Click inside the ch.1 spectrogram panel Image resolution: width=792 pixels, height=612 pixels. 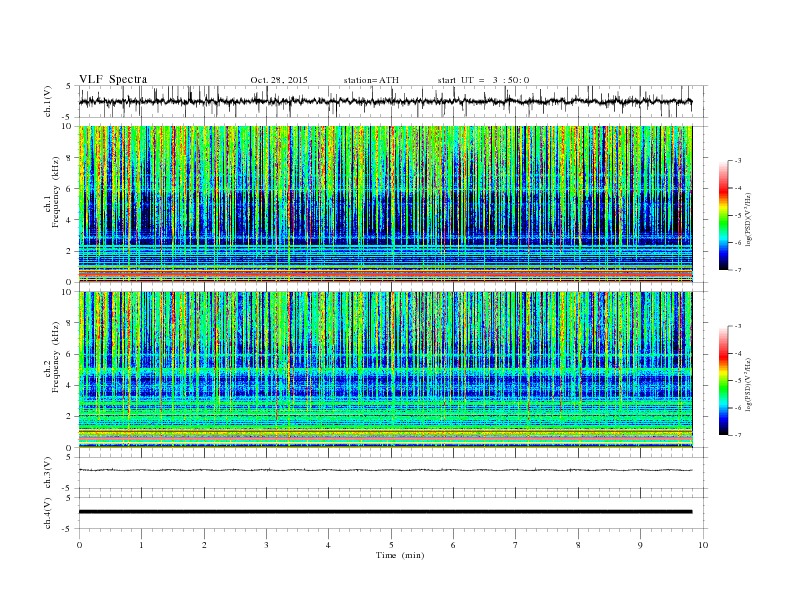tap(385, 204)
